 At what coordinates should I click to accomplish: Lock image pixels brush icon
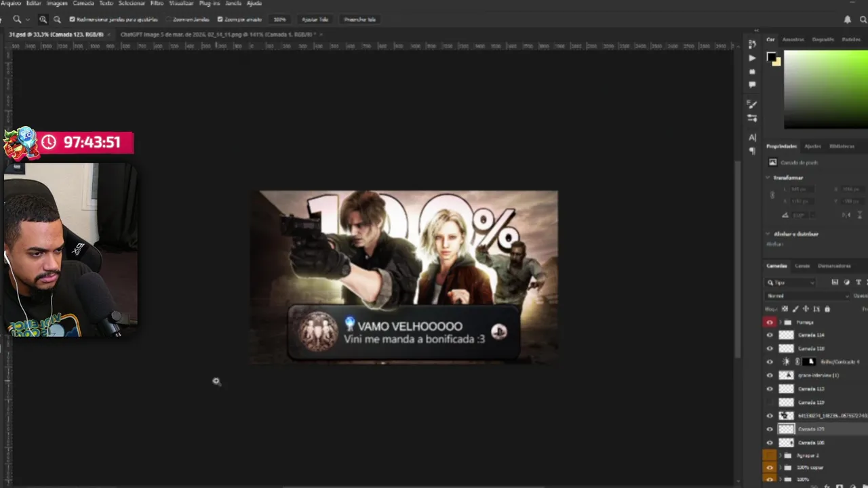(x=795, y=309)
